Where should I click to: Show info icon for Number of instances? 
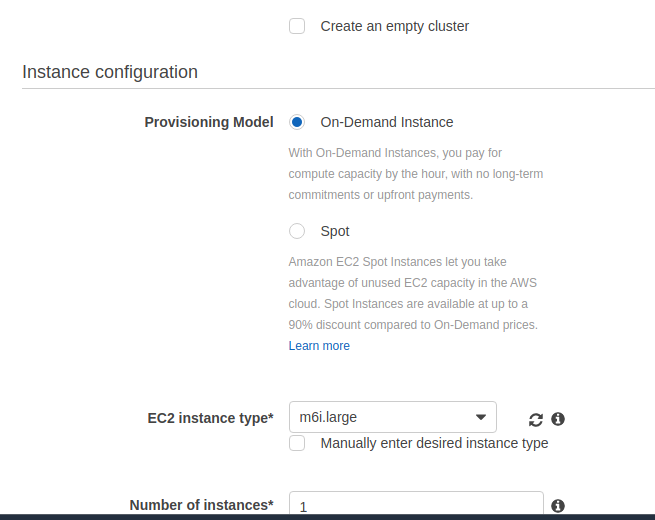pyautogui.click(x=558, y=506)
